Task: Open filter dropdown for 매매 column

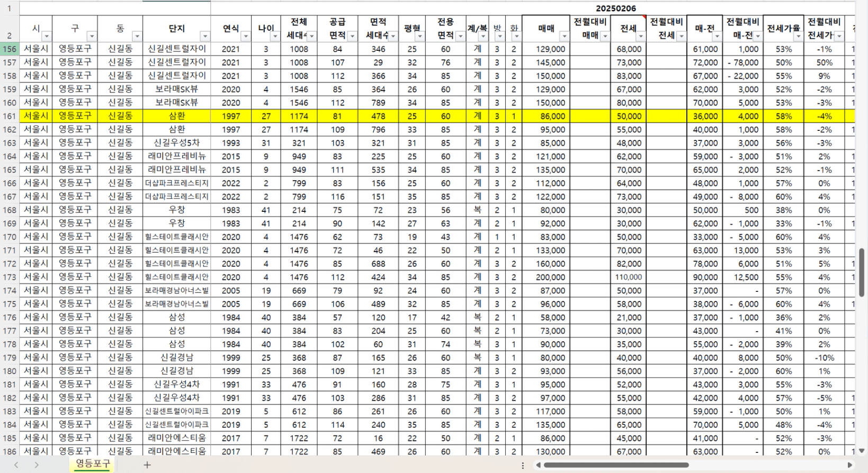Action: [x=564, y=36]
